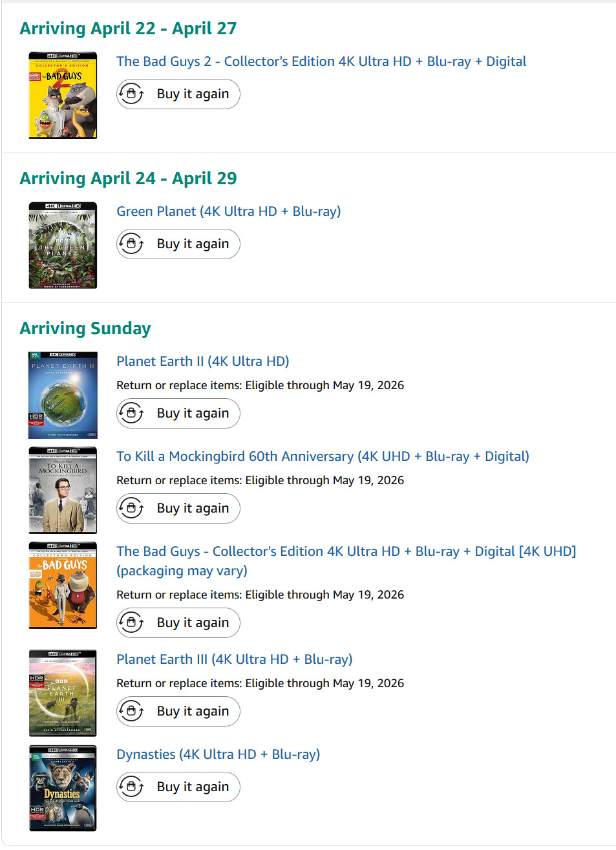Click the reorder icon for Dynasties
616x850 pixels.
pos(132,787)
